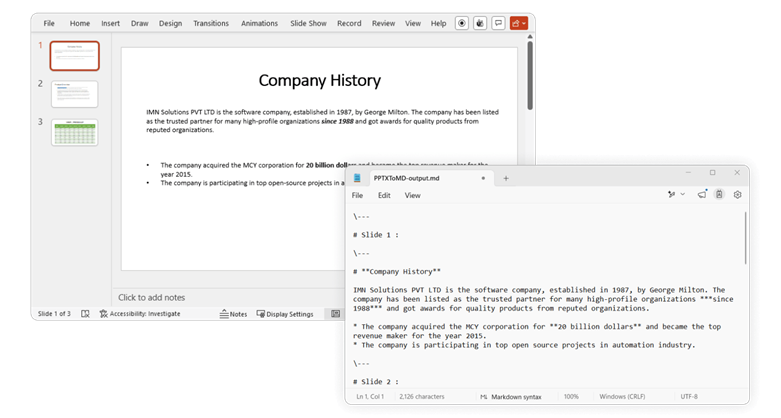Switch to the Home ribbon tab
781x418 pixels.
(80, 23)
